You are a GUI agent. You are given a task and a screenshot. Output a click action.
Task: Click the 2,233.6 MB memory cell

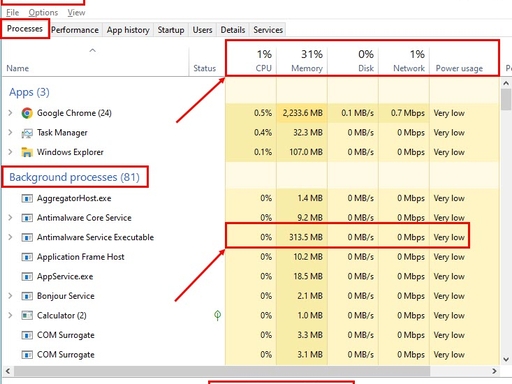coord(303,113)
